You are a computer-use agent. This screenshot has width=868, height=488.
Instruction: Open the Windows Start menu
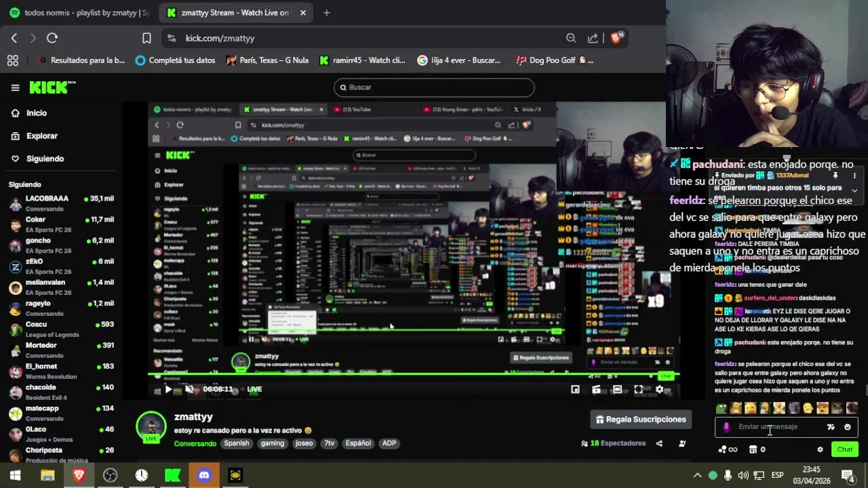[15, 476]
